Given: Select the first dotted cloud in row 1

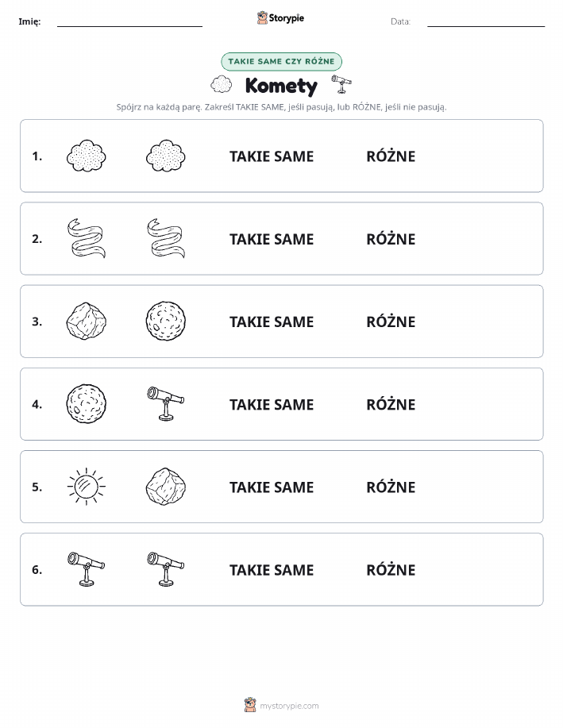Looking at the screenshot, I should tap(87, 156).
